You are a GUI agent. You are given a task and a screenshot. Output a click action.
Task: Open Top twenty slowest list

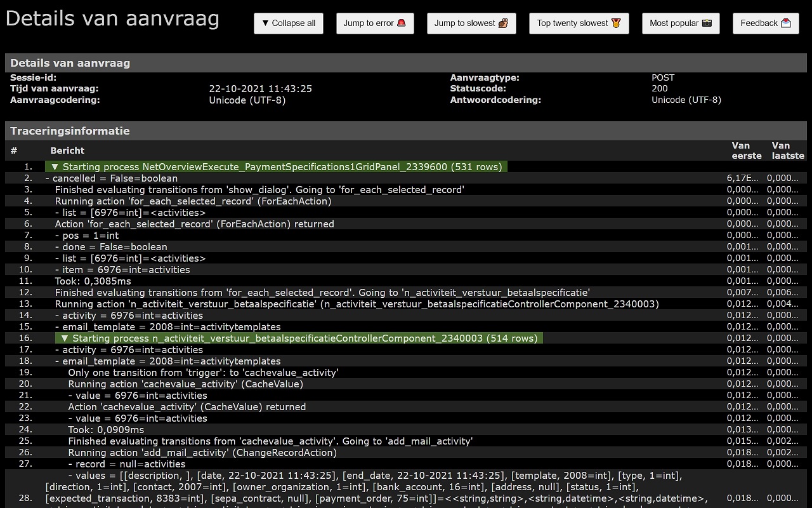tap(579, 23)
